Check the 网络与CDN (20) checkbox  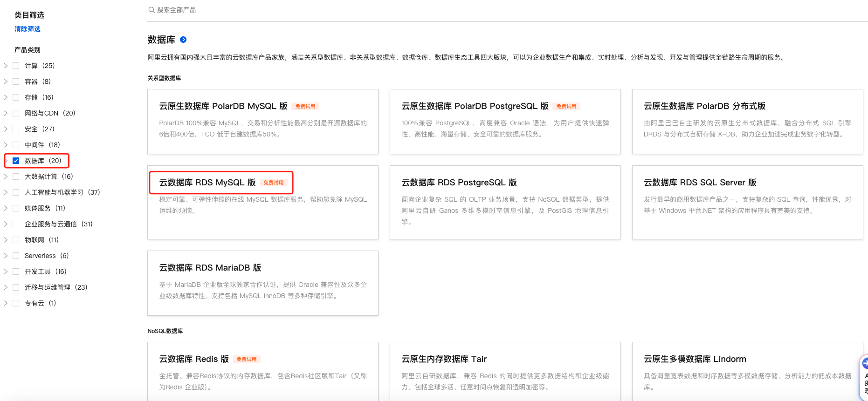tap(16, 113)
